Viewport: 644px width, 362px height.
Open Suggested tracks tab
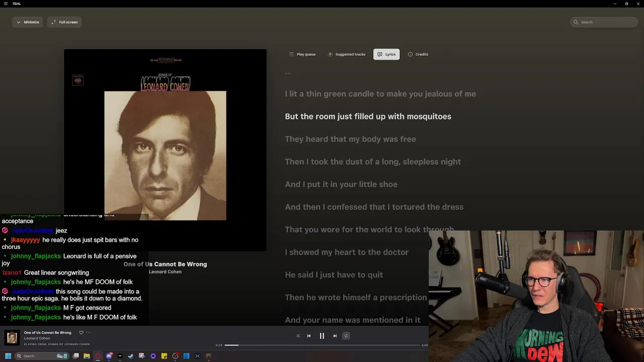tap(346, 54)
